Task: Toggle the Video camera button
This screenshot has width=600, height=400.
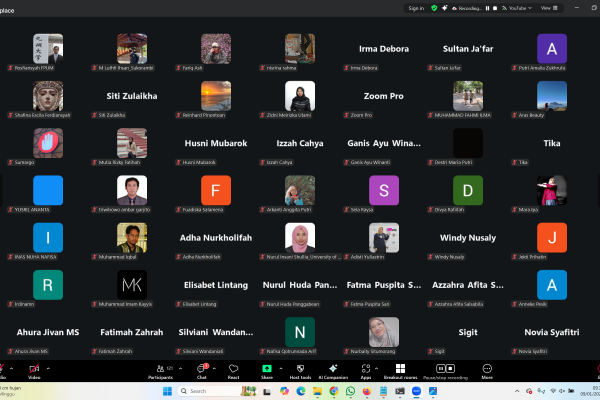Action: 34,370
